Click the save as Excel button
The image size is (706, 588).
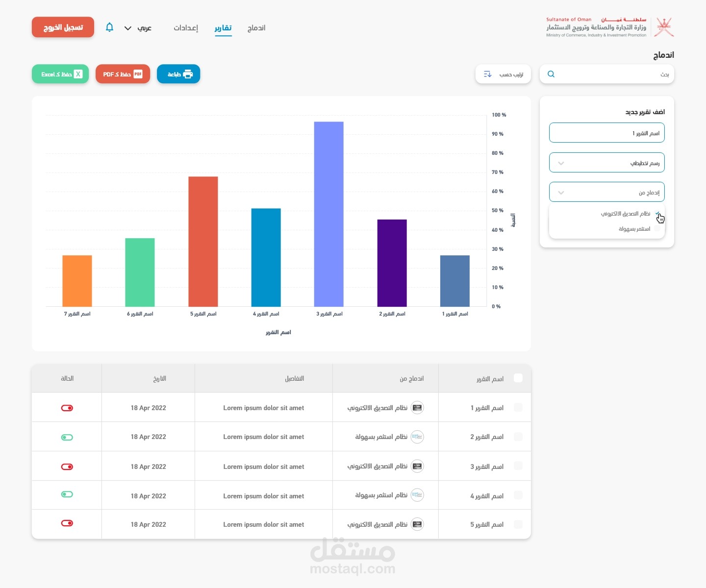pos(60,74)
